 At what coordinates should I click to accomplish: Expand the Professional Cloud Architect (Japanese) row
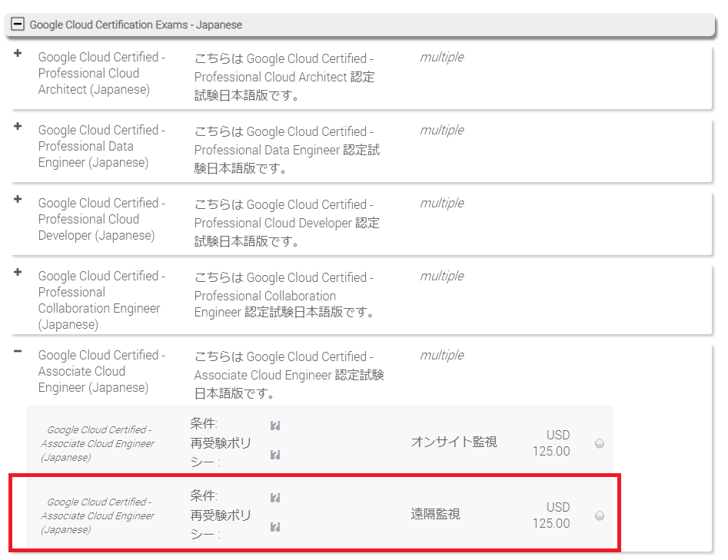[18, 53]
